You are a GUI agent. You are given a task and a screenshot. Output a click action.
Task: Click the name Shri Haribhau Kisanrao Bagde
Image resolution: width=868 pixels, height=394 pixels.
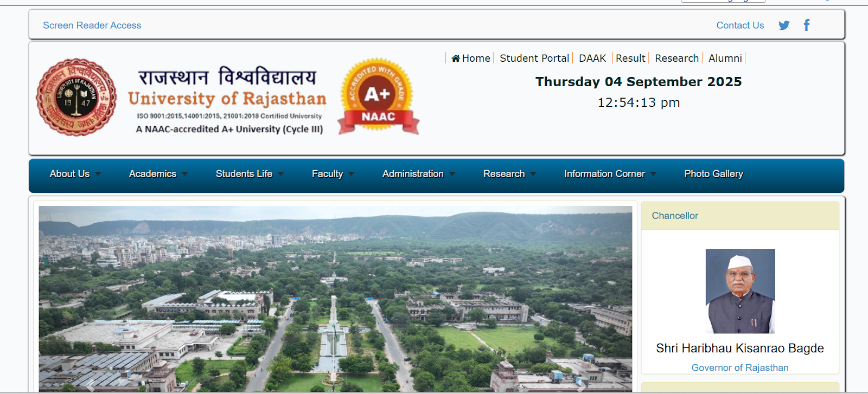[740, 348]
